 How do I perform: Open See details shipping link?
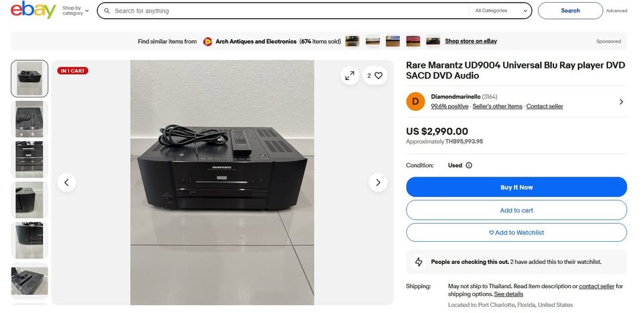click(x=508, y=294)
